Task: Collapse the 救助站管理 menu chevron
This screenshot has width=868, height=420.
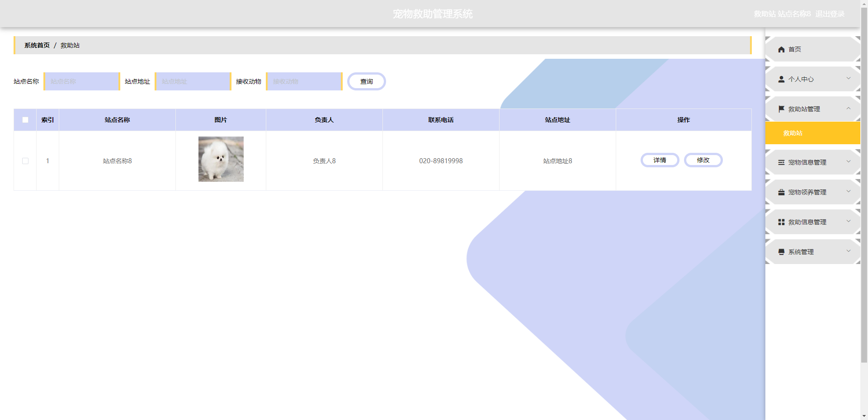Action: (x=849, y=109)
